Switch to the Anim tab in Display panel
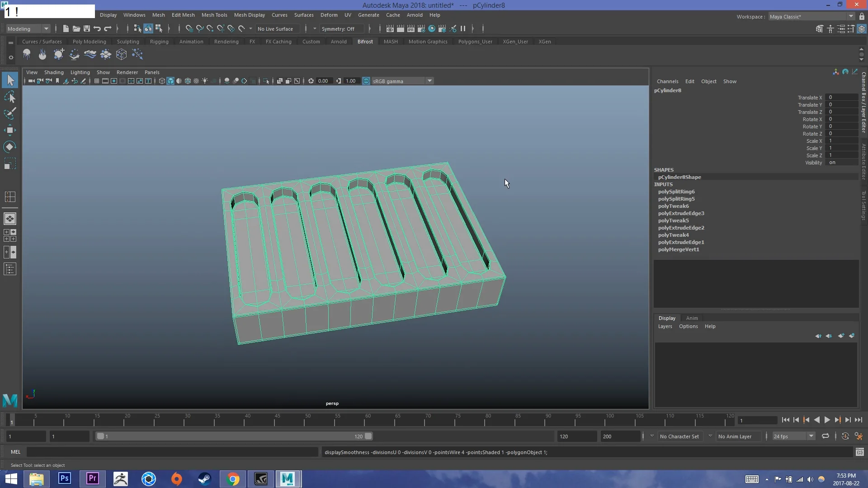The height and width of the screenshot is (488, 868). pos(692,318)
